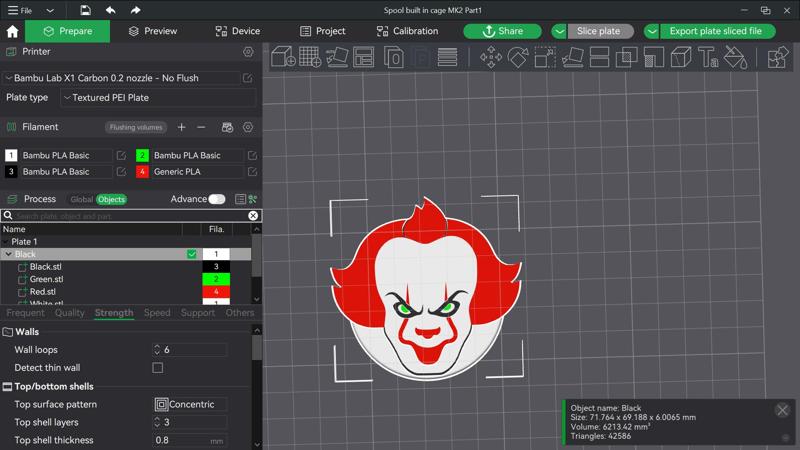Click the Flushing volumes button
The width and height of the screenshot is (800, 450).
click(x=135, y=128)
